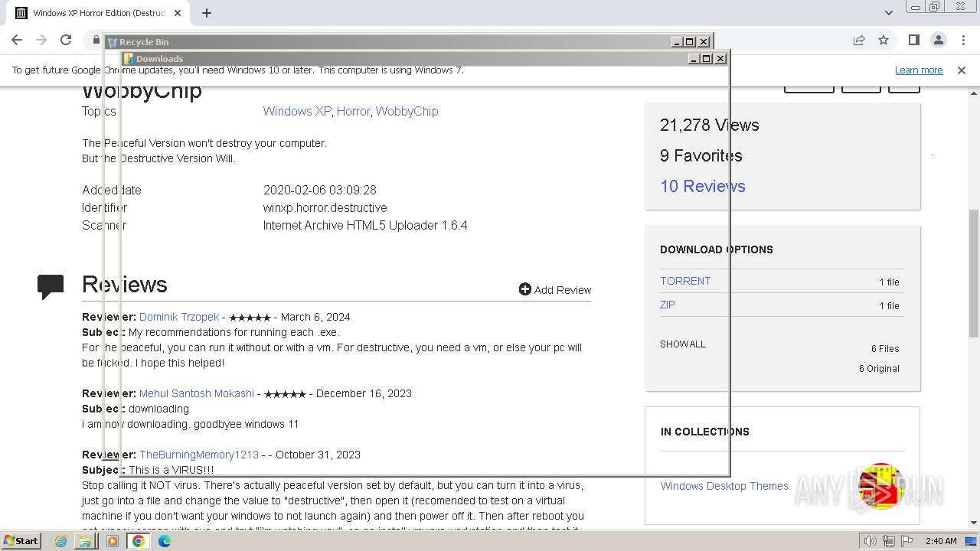Image resolution: width=980 pixels, height=551 pixels.
Task: Maximize the Recycle Bin window
Action: coord(690,42)
